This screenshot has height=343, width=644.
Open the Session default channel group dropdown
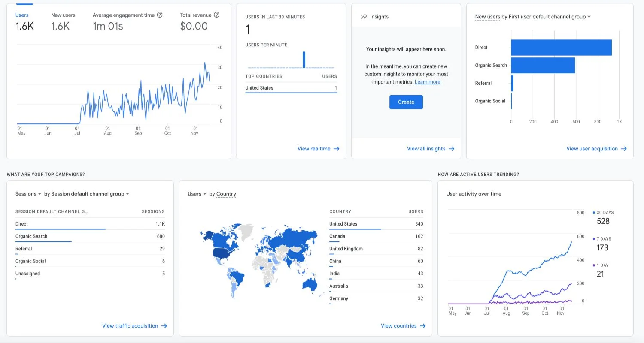pos(128,194)
